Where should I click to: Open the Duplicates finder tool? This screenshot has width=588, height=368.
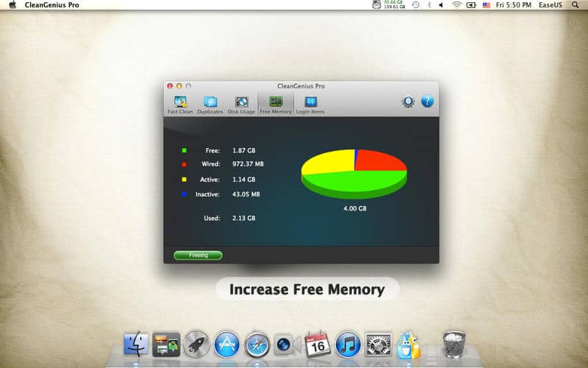tap(210, 105)
